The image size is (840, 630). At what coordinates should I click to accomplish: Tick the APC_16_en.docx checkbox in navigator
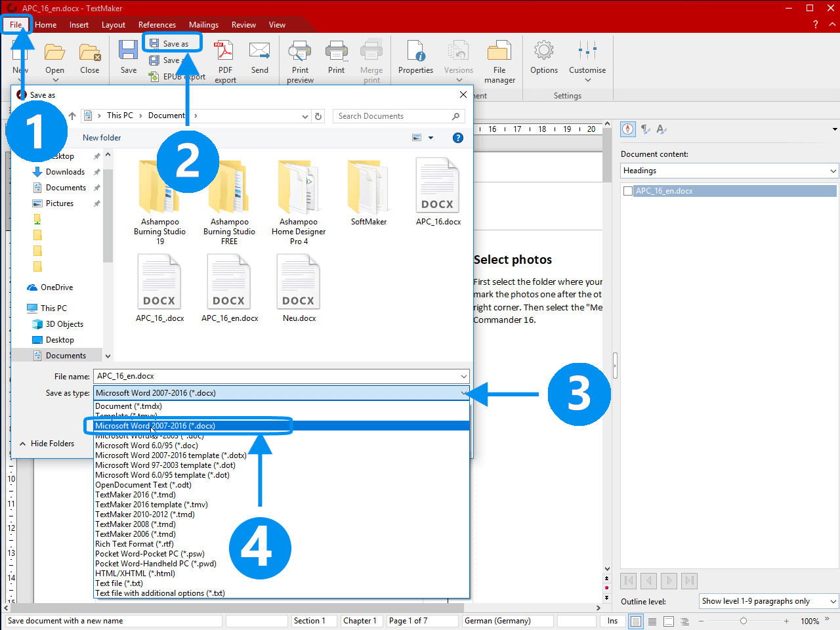(628, 191)
